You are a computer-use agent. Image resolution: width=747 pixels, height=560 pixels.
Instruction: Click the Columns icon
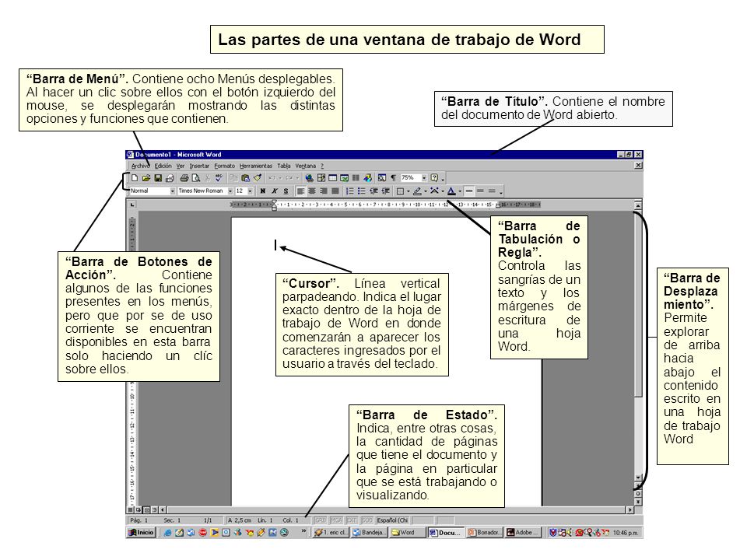(x=356, y=177)
